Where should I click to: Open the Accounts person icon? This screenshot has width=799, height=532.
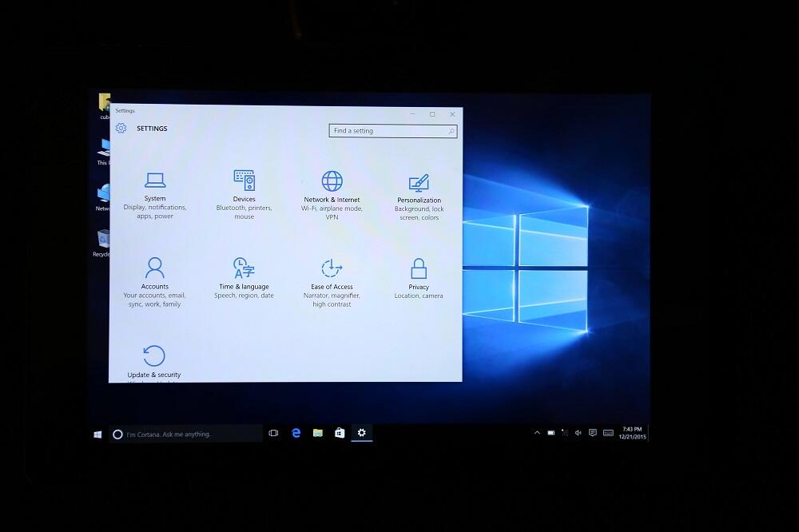(154, 268)
